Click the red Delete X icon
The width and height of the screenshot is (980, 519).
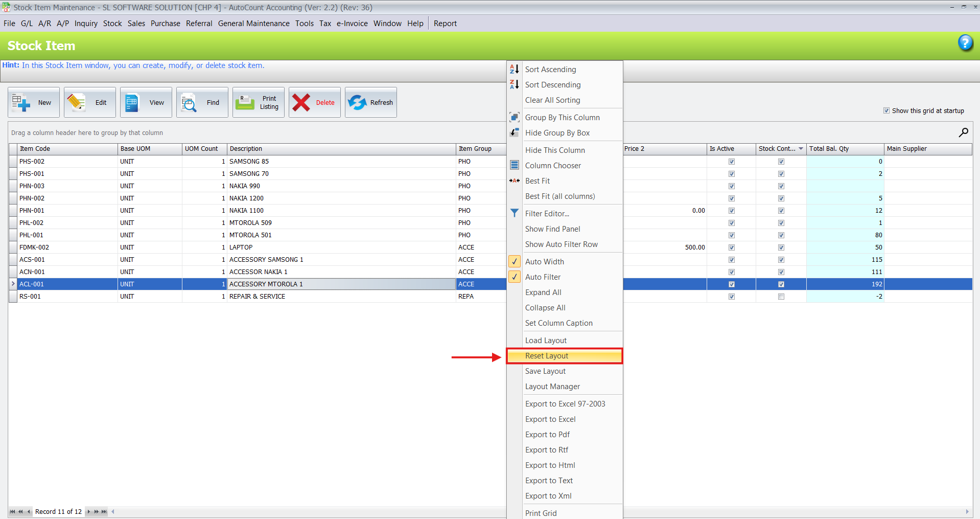click(x=301, y=103)
